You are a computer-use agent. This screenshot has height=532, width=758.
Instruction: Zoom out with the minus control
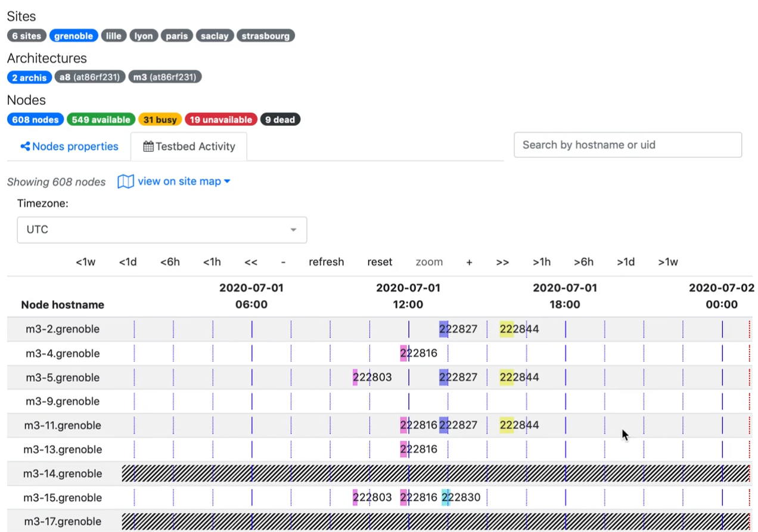(283, 262)
